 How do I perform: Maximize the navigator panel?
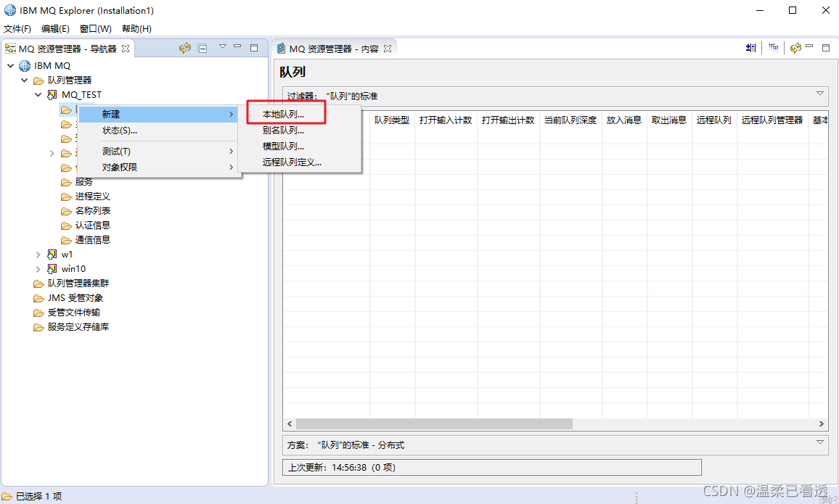(x=254, y=48)
